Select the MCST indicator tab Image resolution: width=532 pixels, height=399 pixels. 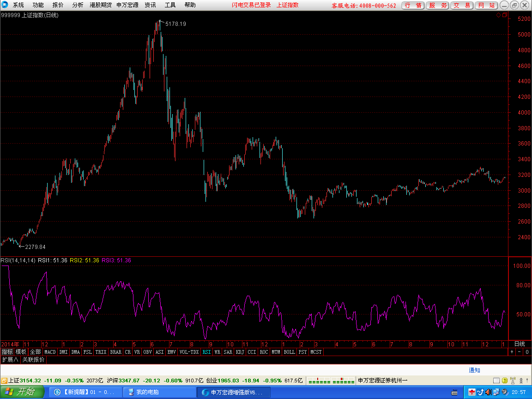(316, 352)
